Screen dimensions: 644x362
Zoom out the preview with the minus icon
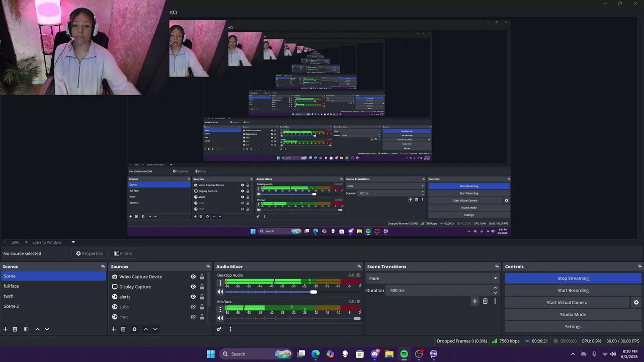tap(5, 242)
